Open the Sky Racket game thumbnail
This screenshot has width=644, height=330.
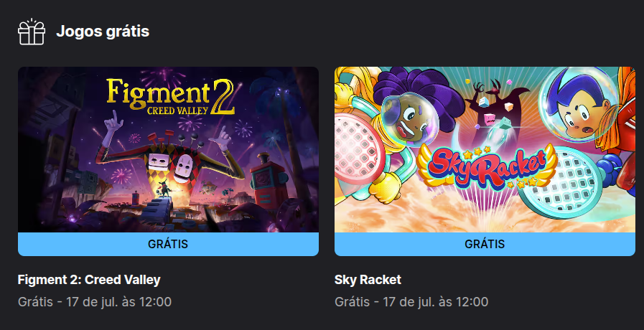click(x=485, y=150)
